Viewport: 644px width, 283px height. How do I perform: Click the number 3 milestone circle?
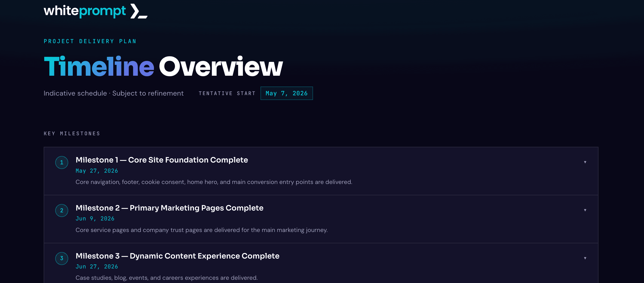(x=62, y=258)
